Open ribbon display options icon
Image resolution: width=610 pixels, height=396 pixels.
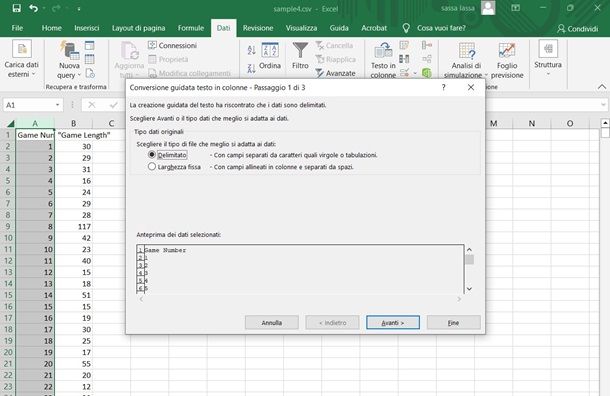tap(515, 8)
